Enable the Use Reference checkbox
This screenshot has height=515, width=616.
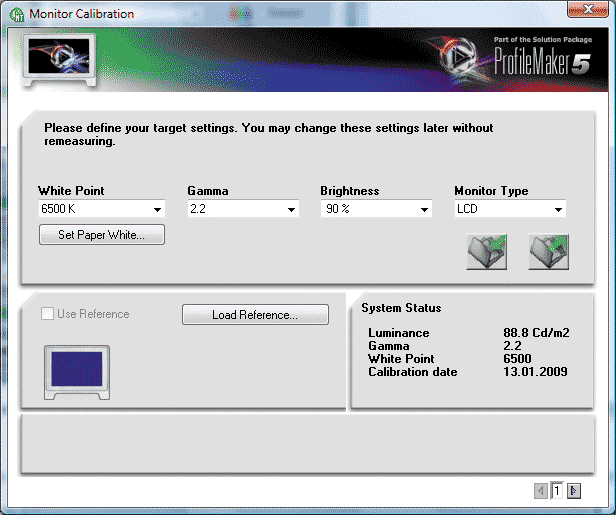[47, 314]
